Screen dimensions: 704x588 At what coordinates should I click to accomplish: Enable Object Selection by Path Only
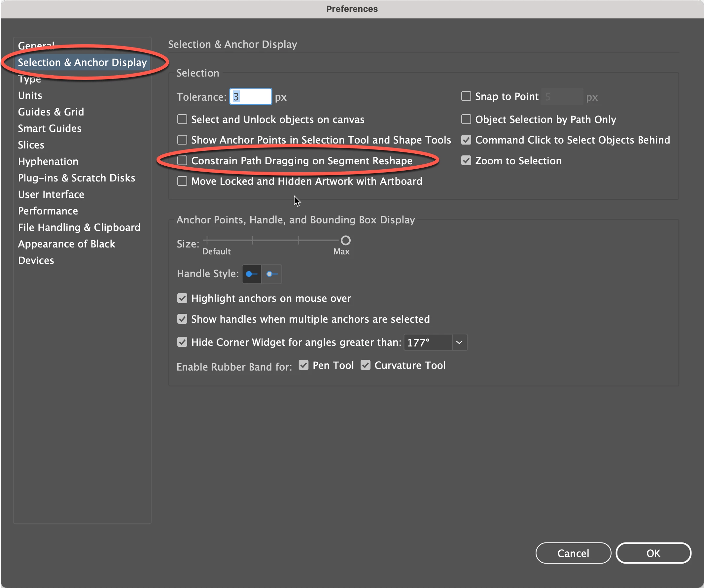[x=466, y=119]
